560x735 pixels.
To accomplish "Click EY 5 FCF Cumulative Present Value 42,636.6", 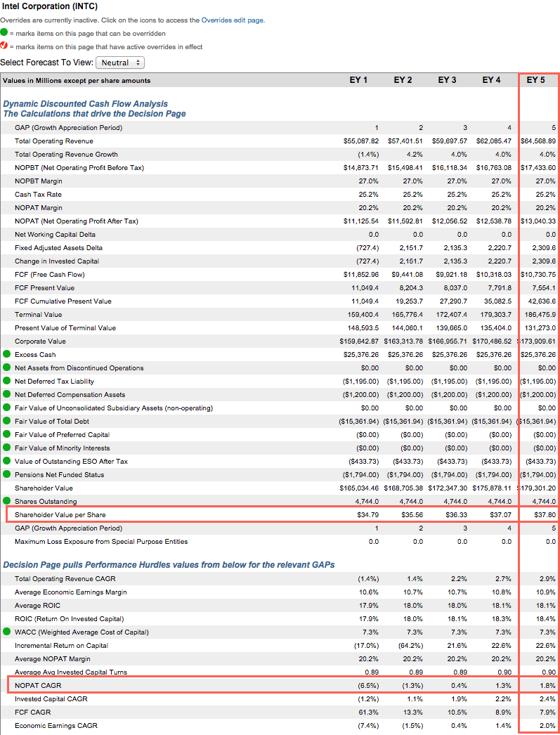I will pyautogui.click(x=542, y=301).
